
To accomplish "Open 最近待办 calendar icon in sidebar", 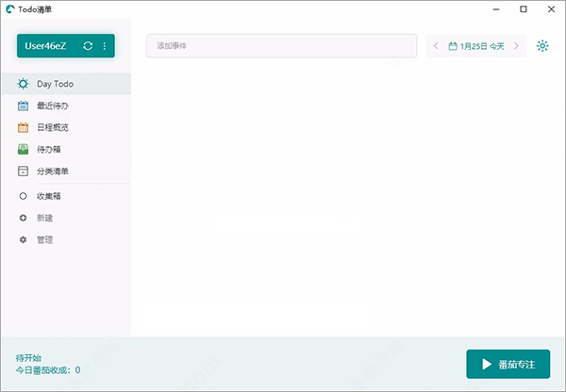I will pos(23,106).
